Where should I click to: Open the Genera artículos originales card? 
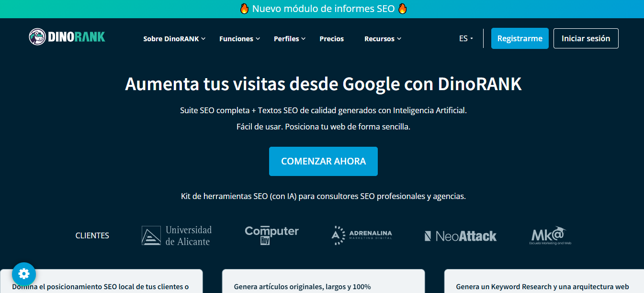[323, 282]
